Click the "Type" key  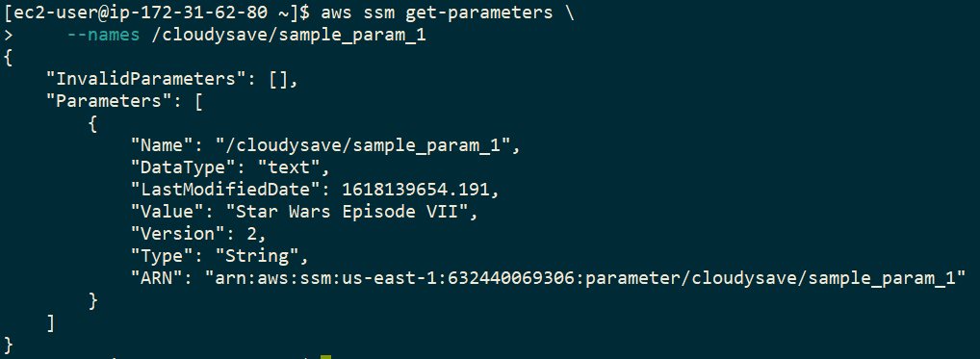click(162, 256)
